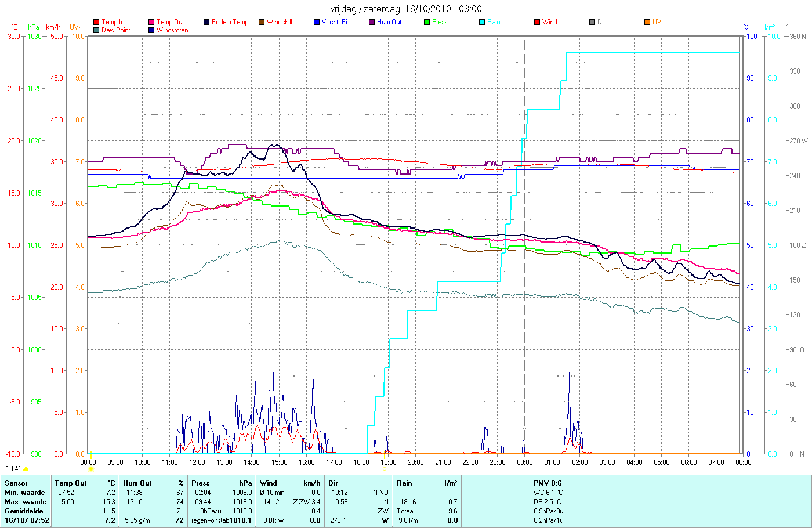This screenshot has width=812, height=528.
Task: Click the orange UV legend square
Action: point(647,22)
